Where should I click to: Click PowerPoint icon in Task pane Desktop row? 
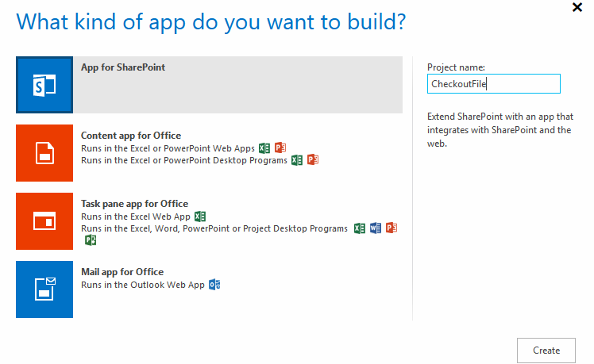[x=391, y=228]
